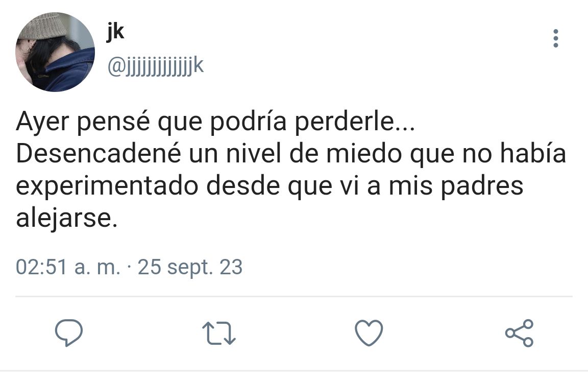588x380 pixels.
Task: Retweet this post using the arrows icon
Action: (218, 332)
